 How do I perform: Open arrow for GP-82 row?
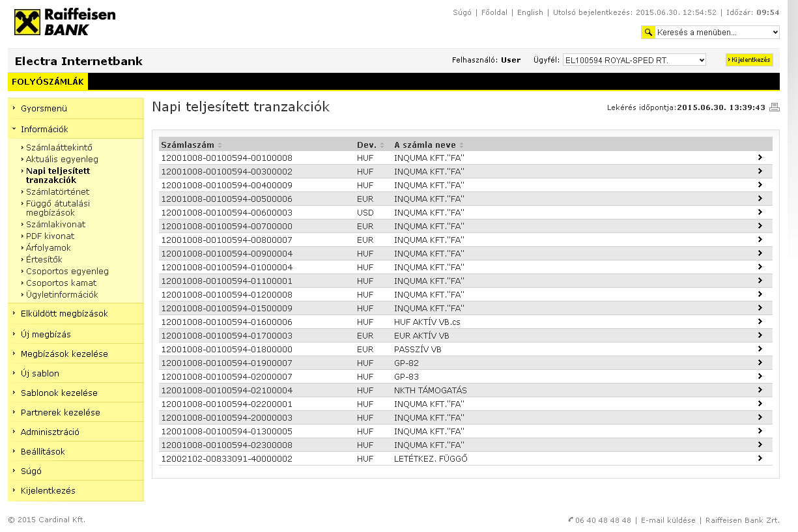tap(760, 363)
